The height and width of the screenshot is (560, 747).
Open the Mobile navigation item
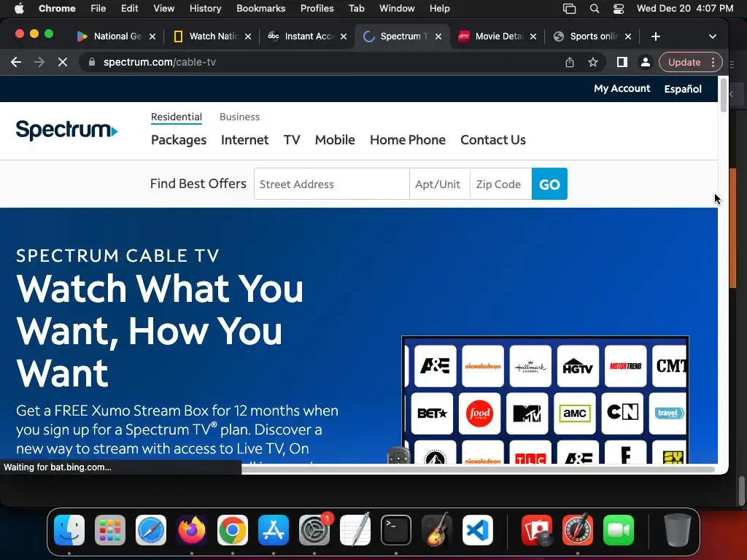(335, 139)
